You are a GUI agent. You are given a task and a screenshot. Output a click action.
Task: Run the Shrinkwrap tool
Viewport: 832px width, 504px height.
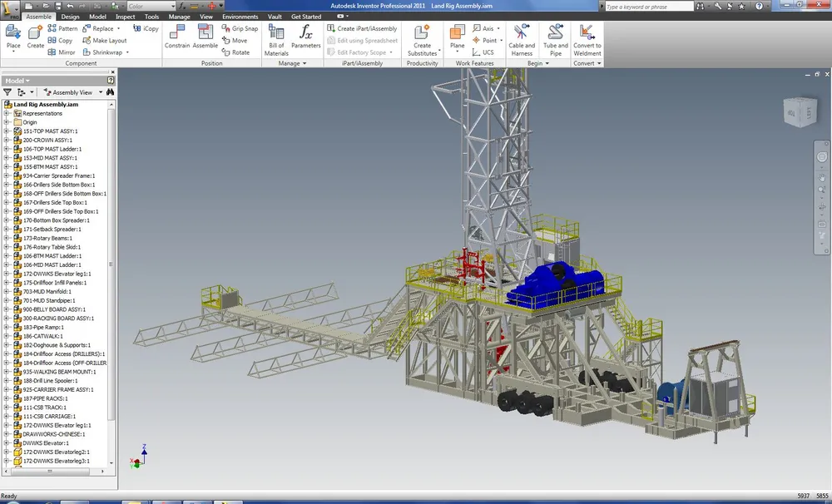(x=105, y=52)
